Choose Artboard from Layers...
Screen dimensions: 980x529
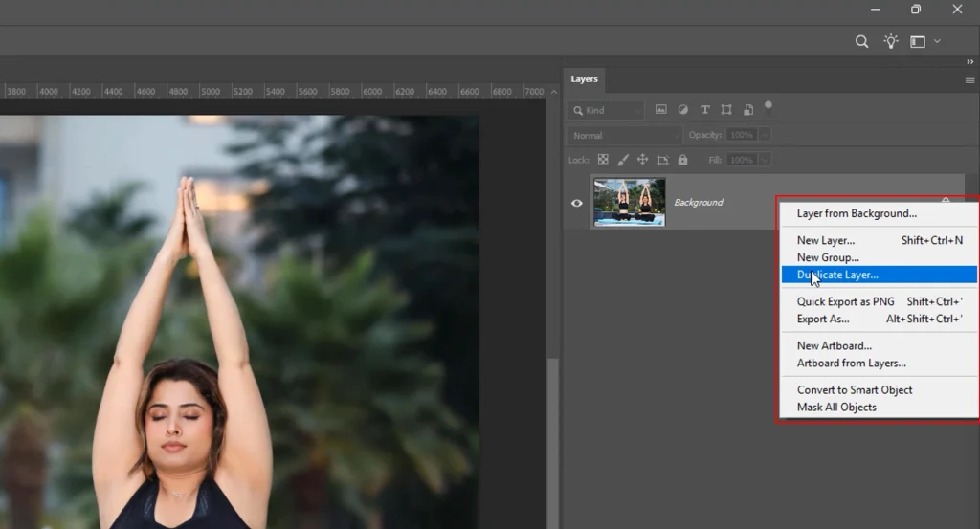coord(879,363)
